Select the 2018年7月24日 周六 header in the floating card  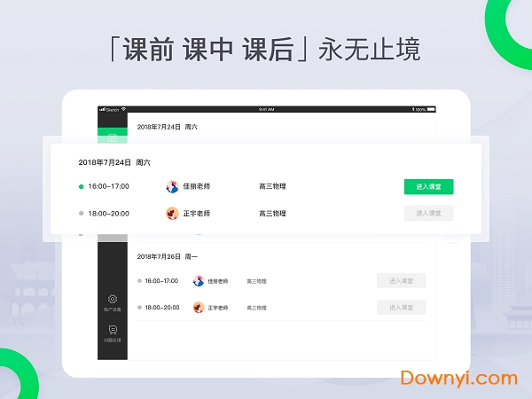114,163
